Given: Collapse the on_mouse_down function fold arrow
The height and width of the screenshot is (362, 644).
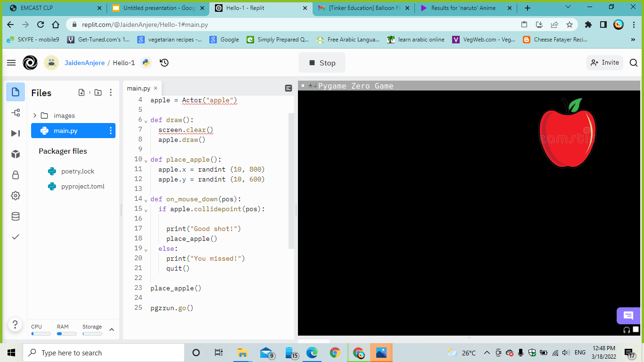Looking at the screenshot, I should [x=146, y=200].
